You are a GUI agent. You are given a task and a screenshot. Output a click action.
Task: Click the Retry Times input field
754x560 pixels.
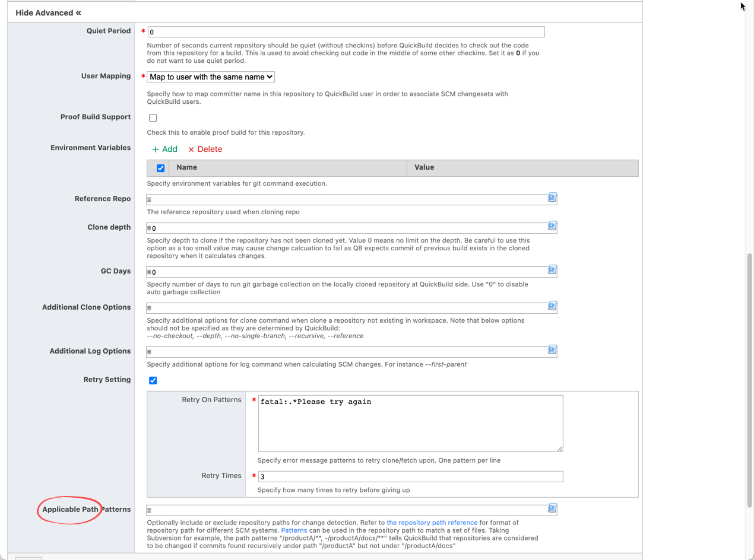click(x=410, y=476)
